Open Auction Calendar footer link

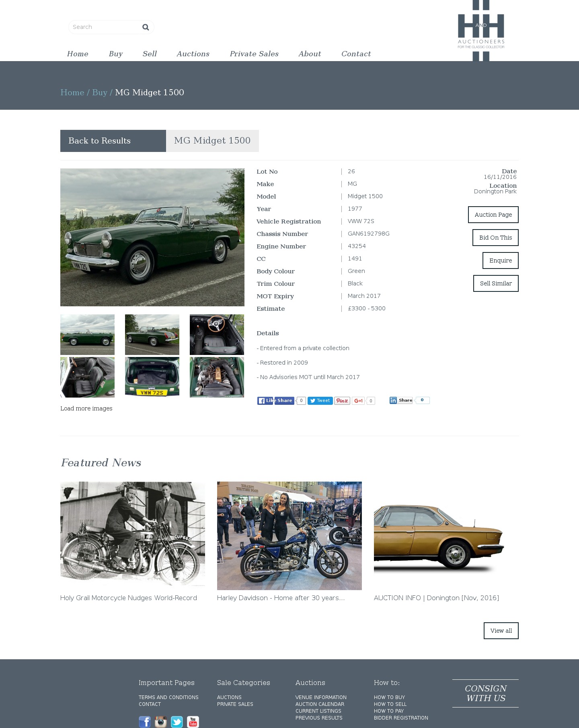pyautogui.click(x=320, y=704)
